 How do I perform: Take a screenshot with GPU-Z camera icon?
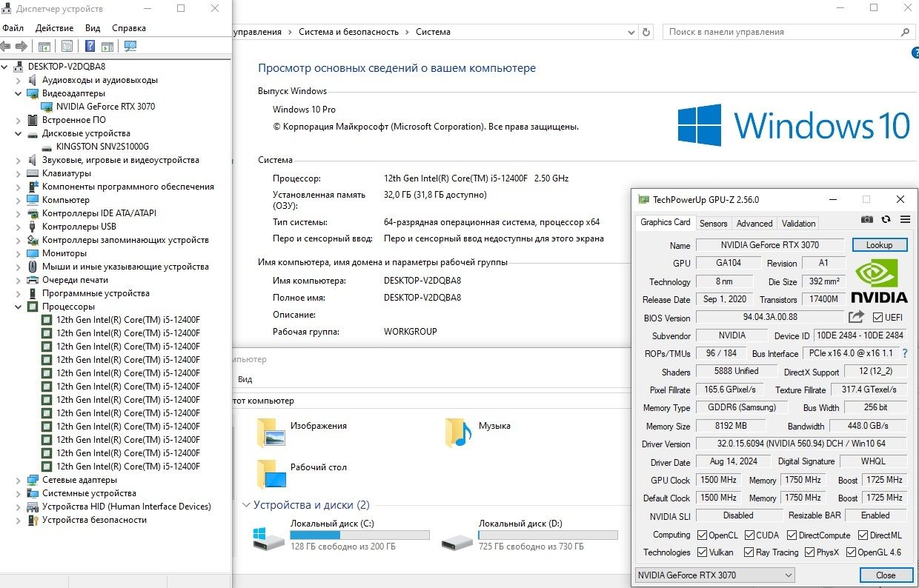(x=866, y=219)
